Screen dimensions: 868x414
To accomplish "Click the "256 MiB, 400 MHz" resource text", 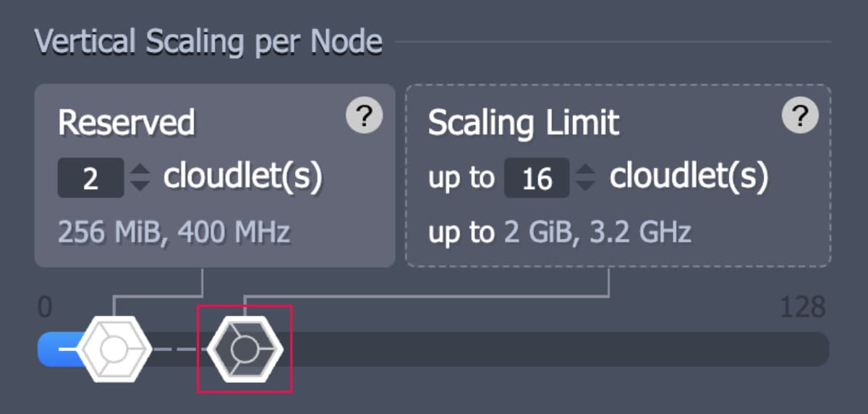I will click(x=174, y=232).
